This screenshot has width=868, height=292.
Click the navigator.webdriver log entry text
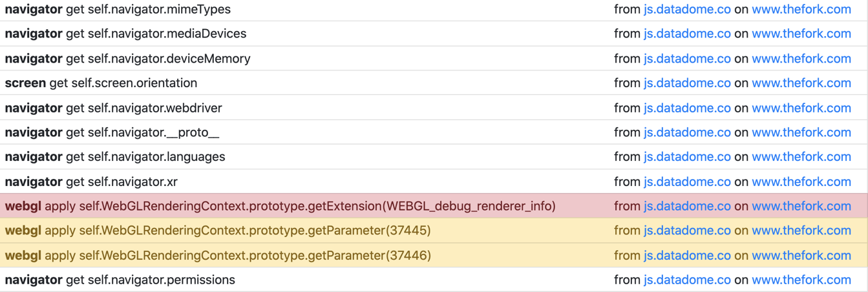tap(113, 108)
